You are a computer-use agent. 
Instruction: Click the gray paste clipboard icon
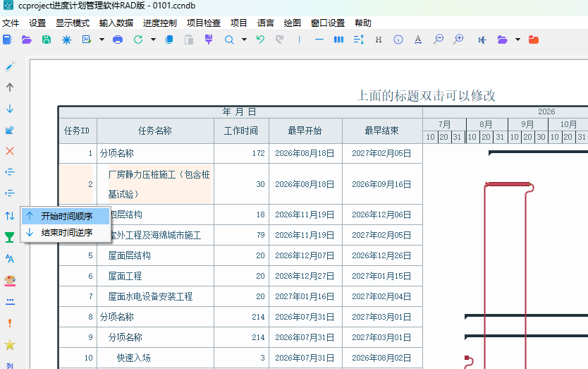pos(189,40)
